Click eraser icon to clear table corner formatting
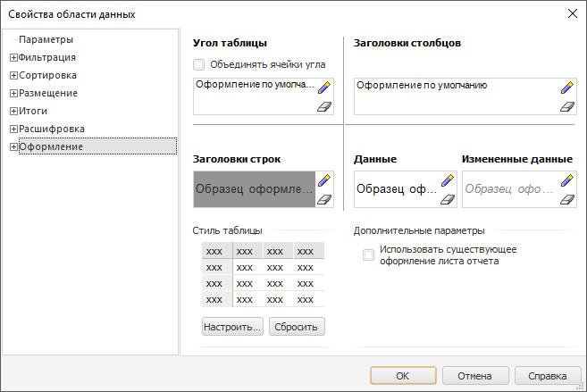587x392 pixels. point(323,106)
